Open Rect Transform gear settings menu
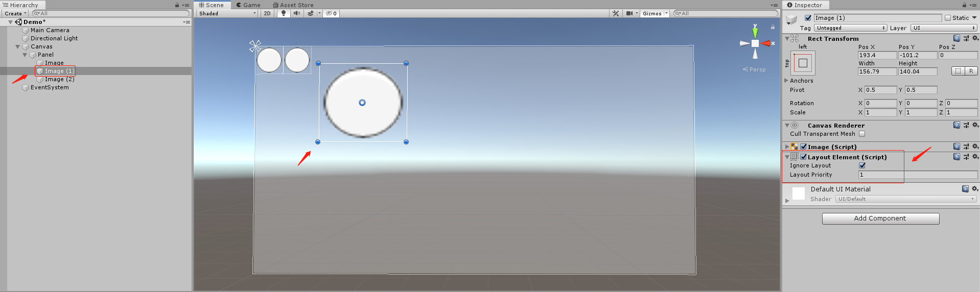 975,38
